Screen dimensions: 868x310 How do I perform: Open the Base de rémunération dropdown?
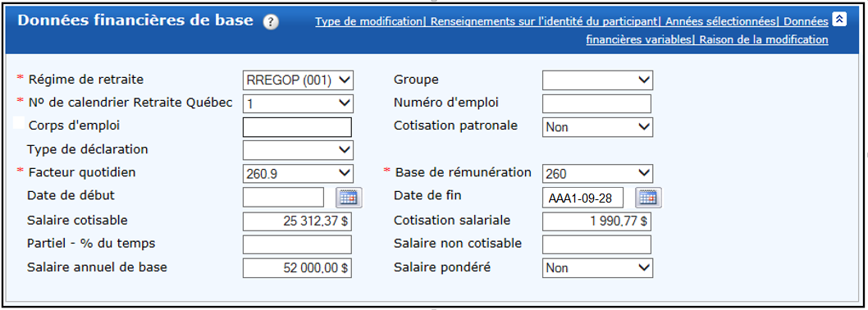point(597,173)
